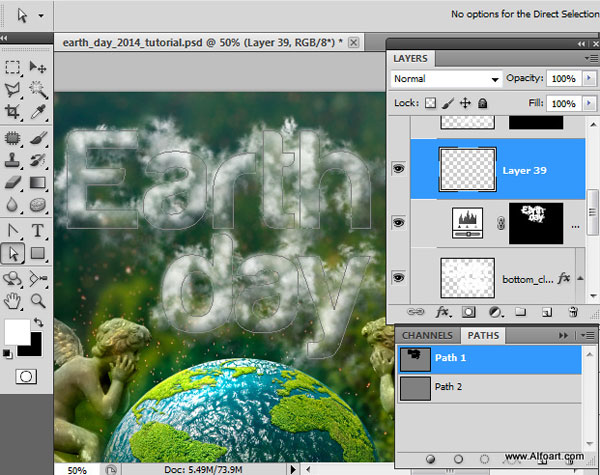The width and height of the screenshot is (600, 475).
Task: Click the PATHS tab
Action: [x=483, y=336]
